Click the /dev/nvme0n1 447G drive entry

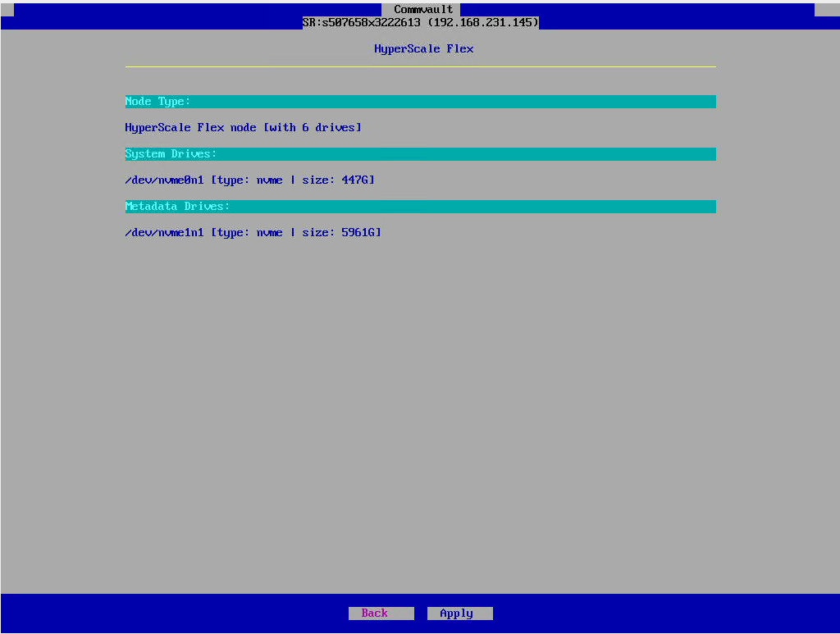pos(249,180)
